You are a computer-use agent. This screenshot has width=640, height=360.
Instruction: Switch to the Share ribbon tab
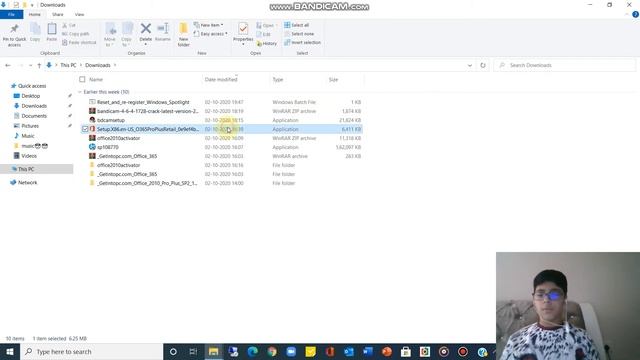point(58,14)
